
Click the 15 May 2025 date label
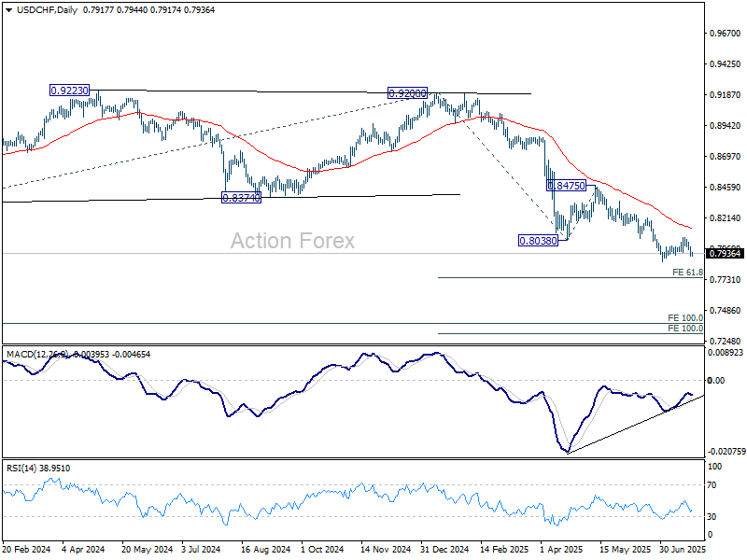pos(625,550)
